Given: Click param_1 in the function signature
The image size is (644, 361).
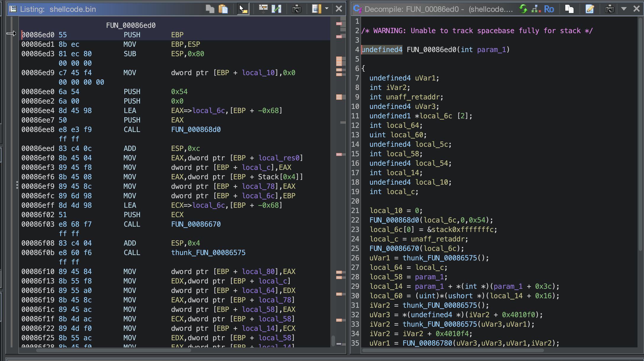Looking at the screenshot, I should pyautogui.click(x=491, y=49).
